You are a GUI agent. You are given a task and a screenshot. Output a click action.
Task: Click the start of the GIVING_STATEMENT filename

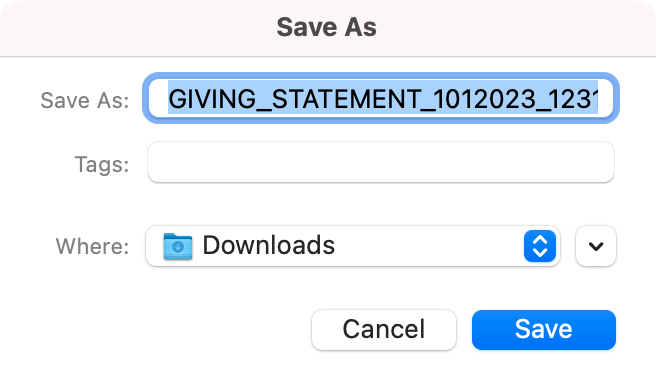169,99
